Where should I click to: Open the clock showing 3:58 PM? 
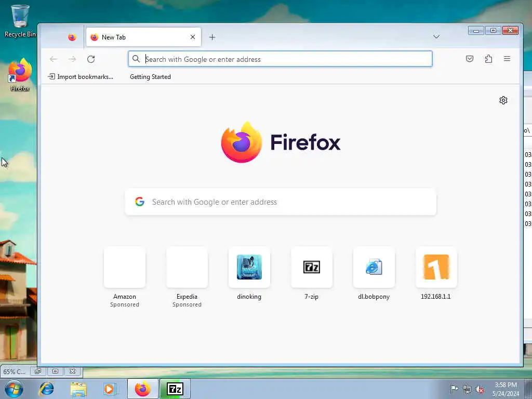(506, 389)
